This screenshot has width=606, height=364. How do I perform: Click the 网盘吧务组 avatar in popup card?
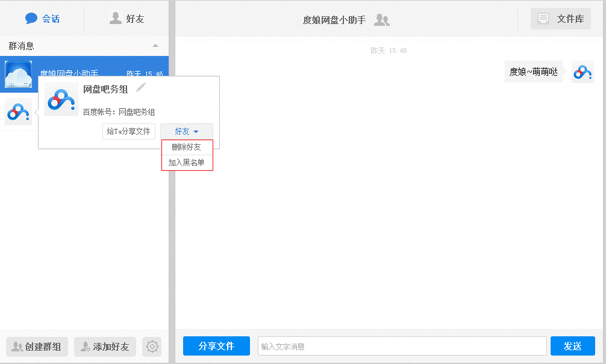tap(61, 99)
